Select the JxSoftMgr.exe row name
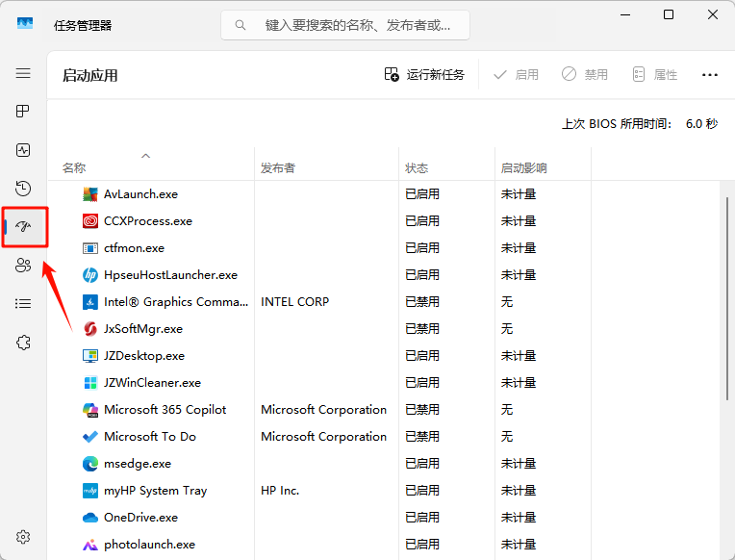The width and height of the screenshot is (735, 560). coord(143,329)
